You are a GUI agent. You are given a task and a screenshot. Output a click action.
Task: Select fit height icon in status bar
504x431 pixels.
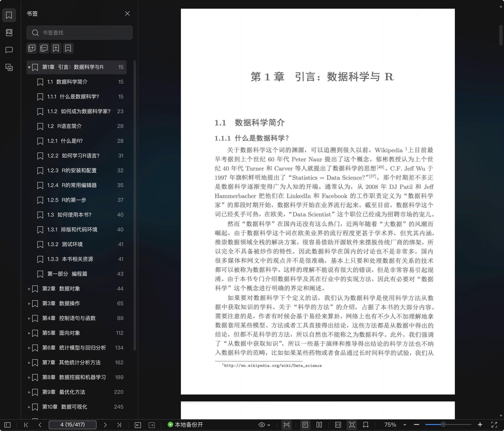click(x=338, y=425)
